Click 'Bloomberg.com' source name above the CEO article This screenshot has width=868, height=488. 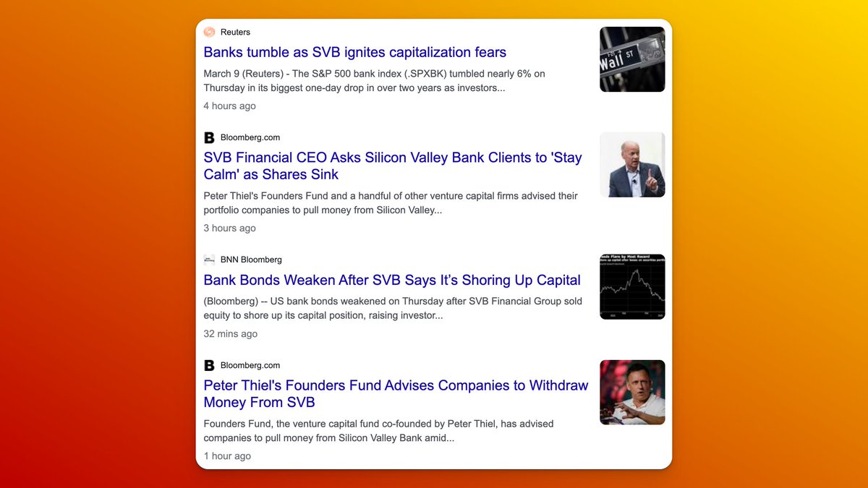click(250, 137)
